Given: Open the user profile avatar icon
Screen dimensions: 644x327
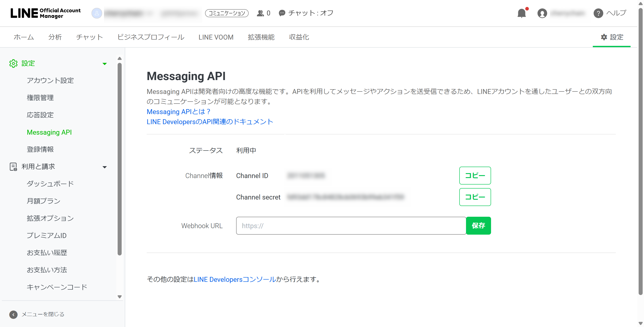Looking at the screenshot, I should coord(542,13).
